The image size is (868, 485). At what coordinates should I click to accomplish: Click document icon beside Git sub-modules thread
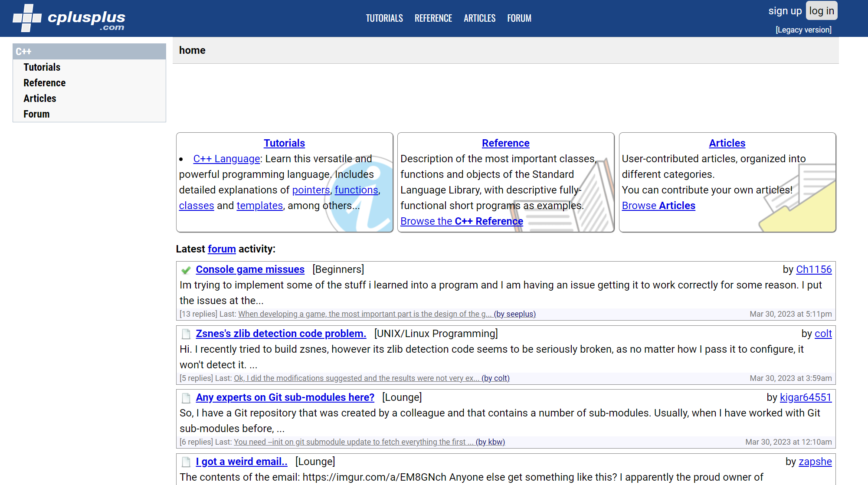pos(186,398)
